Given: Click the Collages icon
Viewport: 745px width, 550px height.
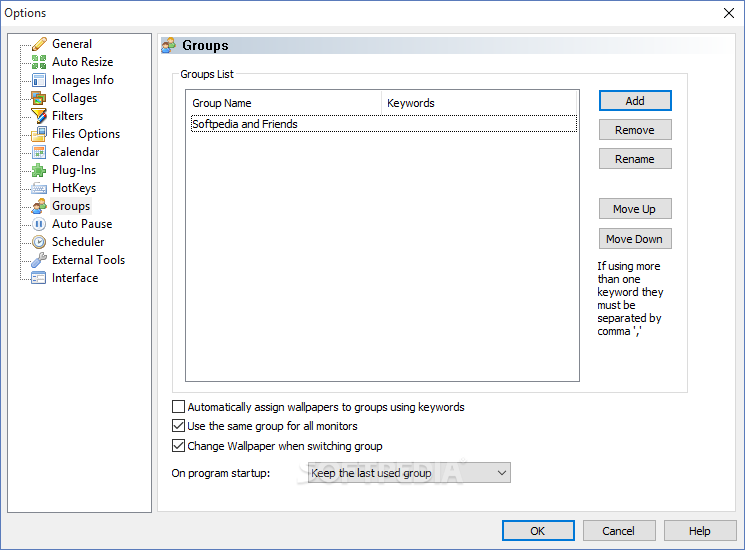Looking at the screenshot, I should coord(39,98).
